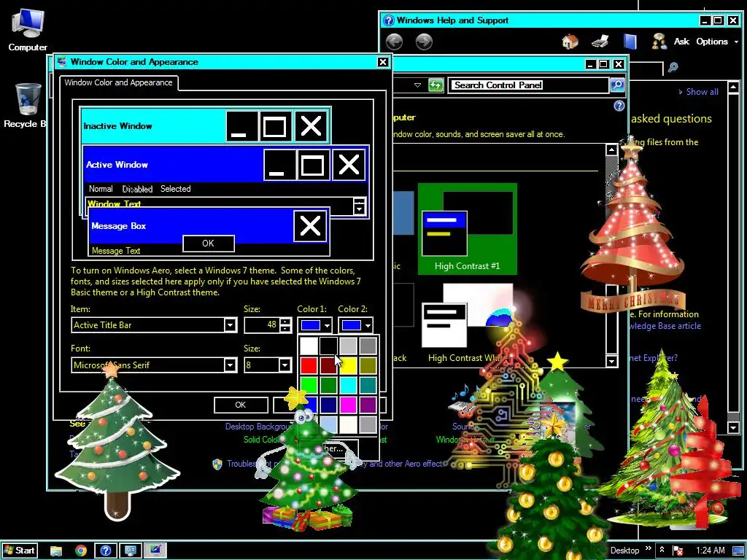Pick the navy blue color swatch
This screenshot has width=747, height=560.
click(x=328, y=405)
